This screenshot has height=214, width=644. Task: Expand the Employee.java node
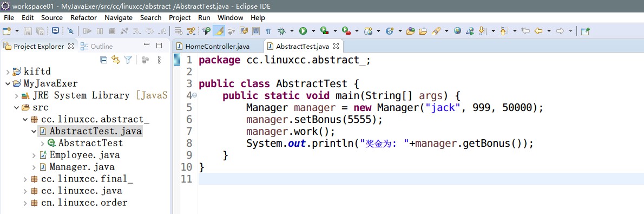(34, 155)
